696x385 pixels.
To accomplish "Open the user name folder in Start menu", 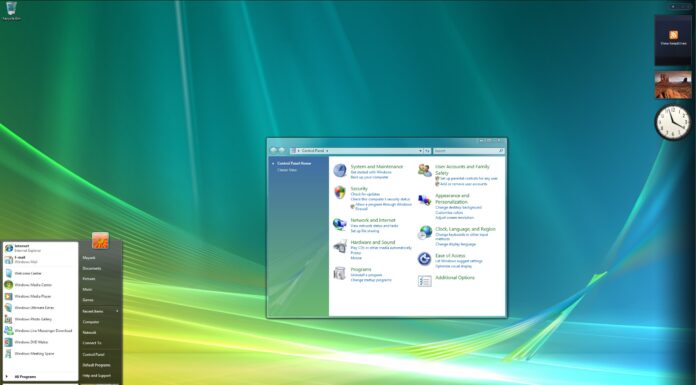I will click(x=88, y=258).
